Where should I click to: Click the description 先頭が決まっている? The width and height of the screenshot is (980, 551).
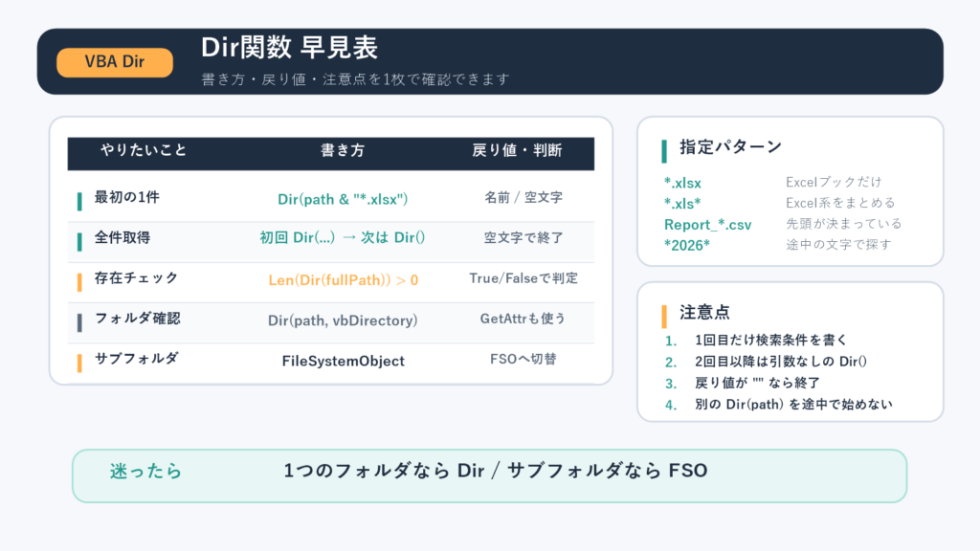click(x=844, y=224)
